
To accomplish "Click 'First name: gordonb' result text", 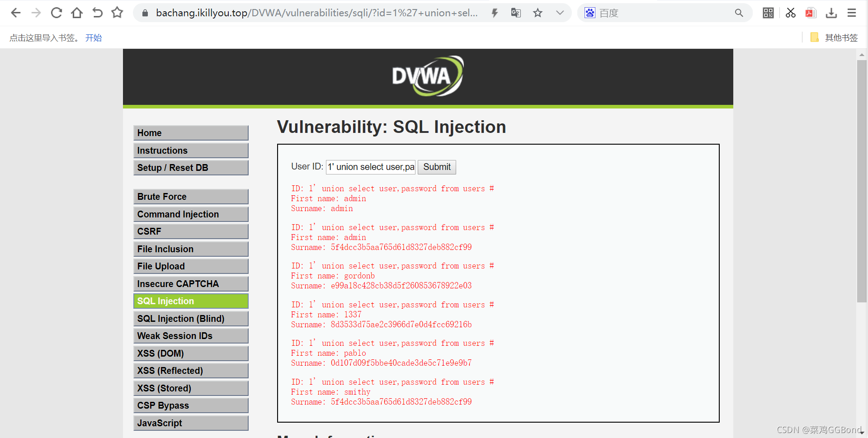I will point(333,276).
